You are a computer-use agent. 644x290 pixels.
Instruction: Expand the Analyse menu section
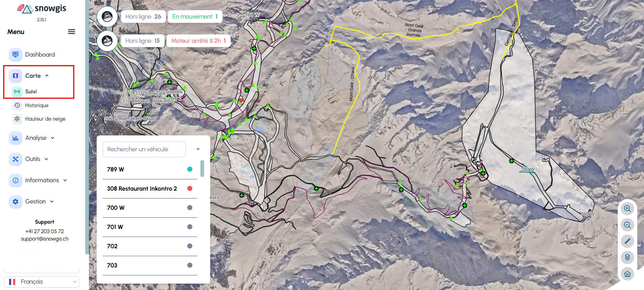click(40, 138)
